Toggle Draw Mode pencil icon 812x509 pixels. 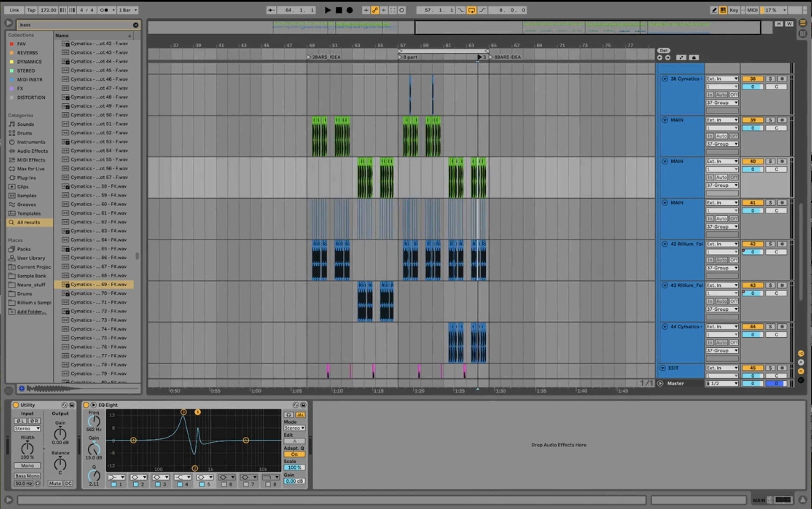pyautogui.click(x=714, y=10)
